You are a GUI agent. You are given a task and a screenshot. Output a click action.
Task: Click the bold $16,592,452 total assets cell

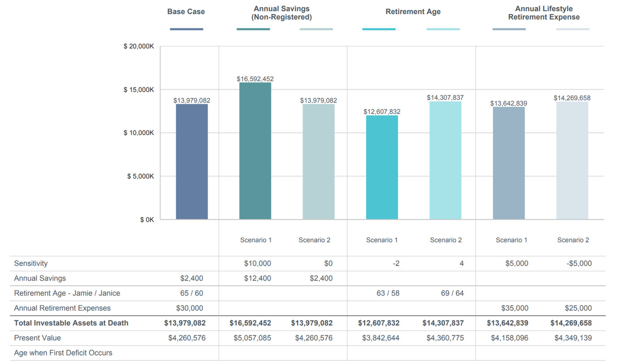coord(250,323)
